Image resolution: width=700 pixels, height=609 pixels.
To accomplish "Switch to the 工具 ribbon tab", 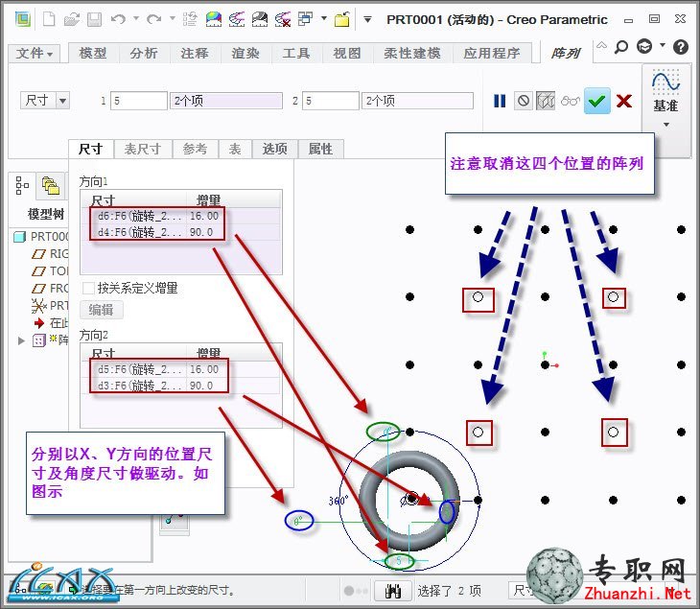I will [x=296, y=53].
